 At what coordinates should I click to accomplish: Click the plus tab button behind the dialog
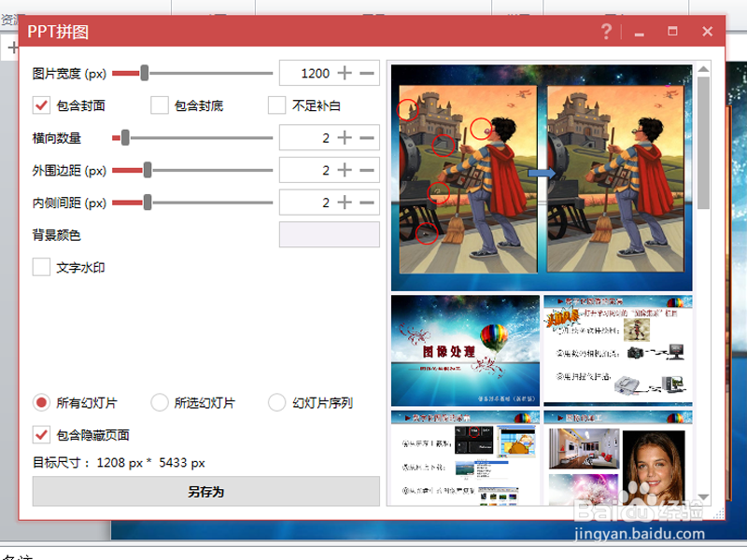[13, 48]
